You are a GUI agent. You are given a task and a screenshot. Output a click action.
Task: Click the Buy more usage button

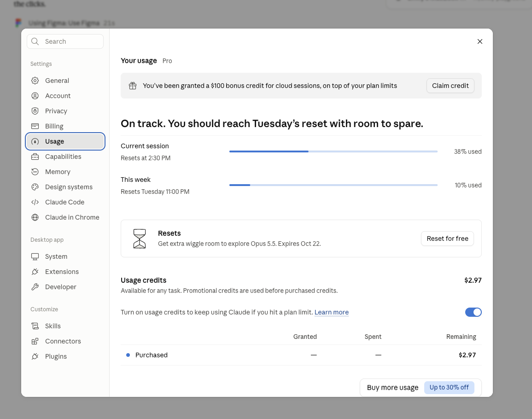(x=421, y=387)
